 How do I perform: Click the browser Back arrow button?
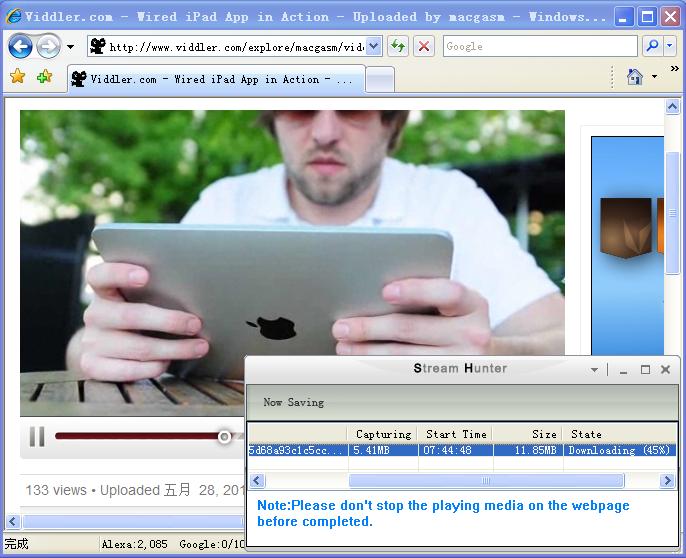(20, 46)
